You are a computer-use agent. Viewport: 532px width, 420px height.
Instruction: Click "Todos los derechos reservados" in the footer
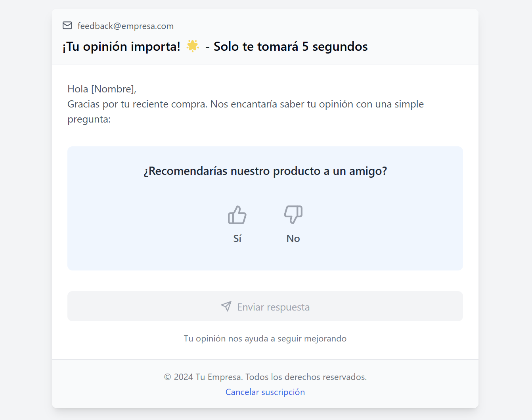(x=306, y=377)
